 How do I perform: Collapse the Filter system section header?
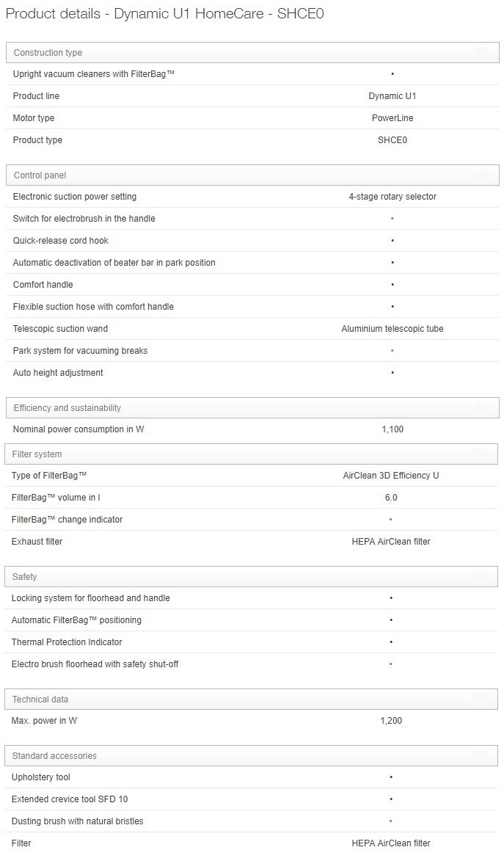pos(251,454)
